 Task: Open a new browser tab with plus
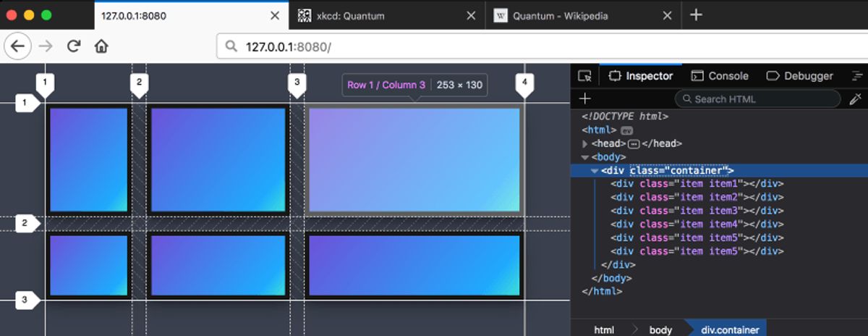click(696, 15)
